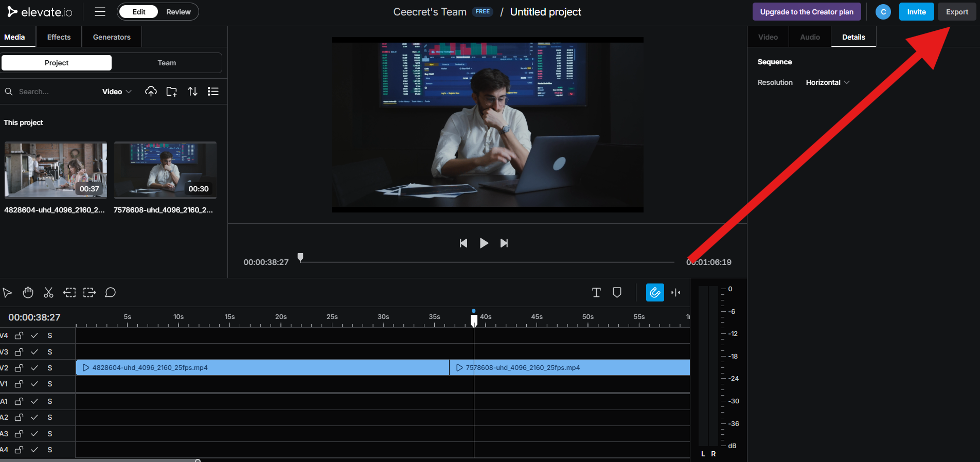Click the timeline timecode 00:00:38:27
This screenshot has height=462, width=980.
pos(34,317)
